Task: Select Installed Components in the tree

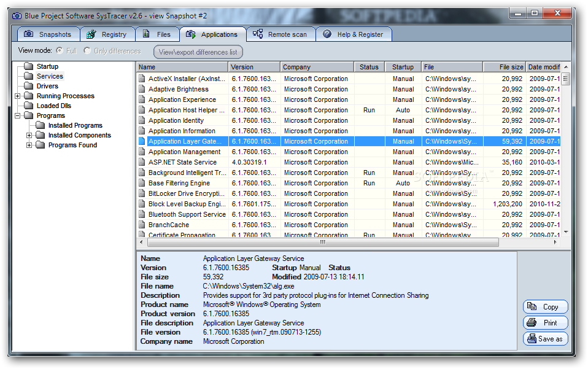Action: pos(80,135)
